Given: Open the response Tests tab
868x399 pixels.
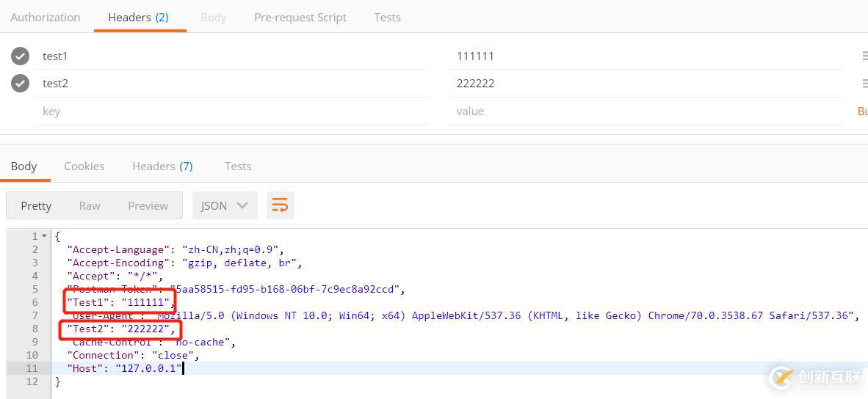Looking at the screenshot, I should click(238, 166).
